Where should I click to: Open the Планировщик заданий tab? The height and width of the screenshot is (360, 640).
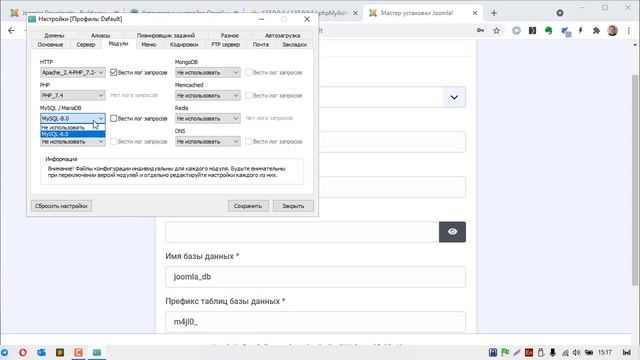(x=166, y=36)
